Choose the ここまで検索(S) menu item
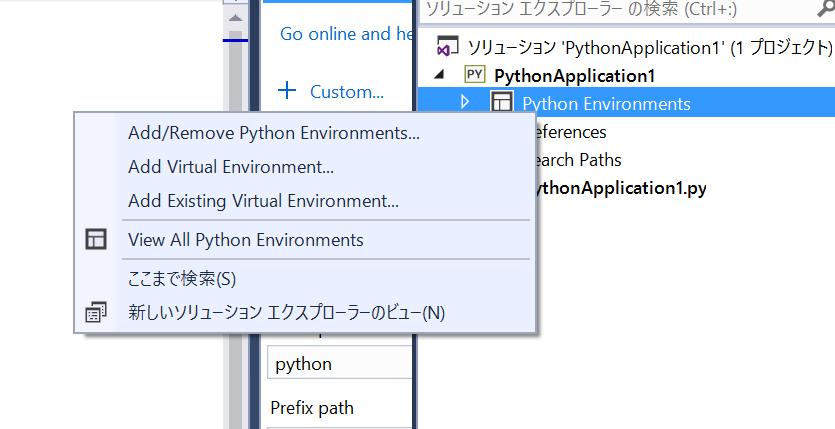The width and height of the screenshot is (835, 429). click(182, 278)
